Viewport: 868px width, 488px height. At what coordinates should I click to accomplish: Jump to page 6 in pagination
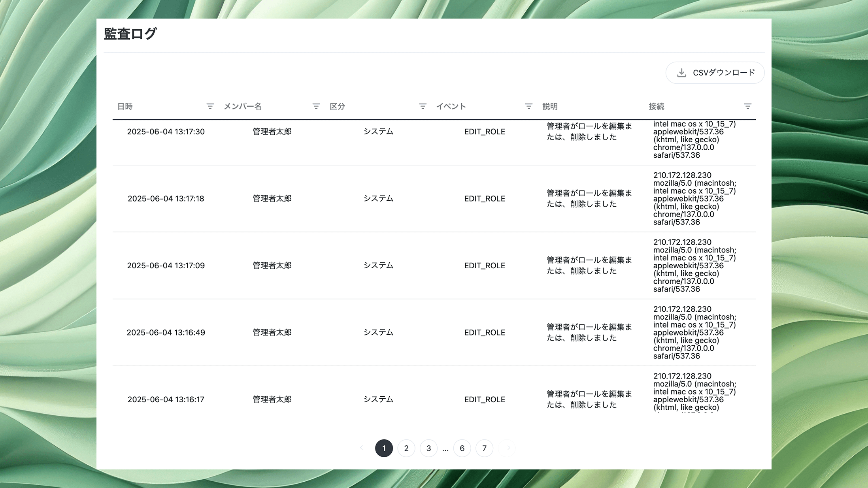(462, 448)
